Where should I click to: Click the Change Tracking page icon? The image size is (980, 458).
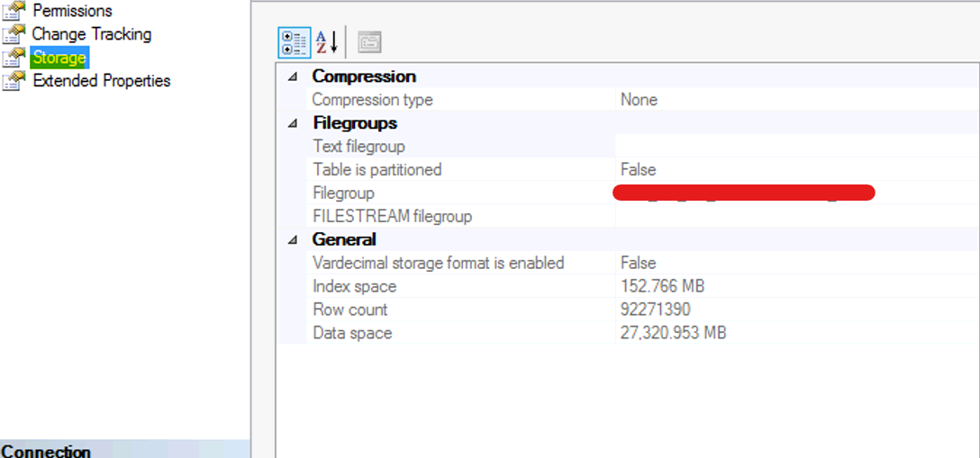pos(14,33)
